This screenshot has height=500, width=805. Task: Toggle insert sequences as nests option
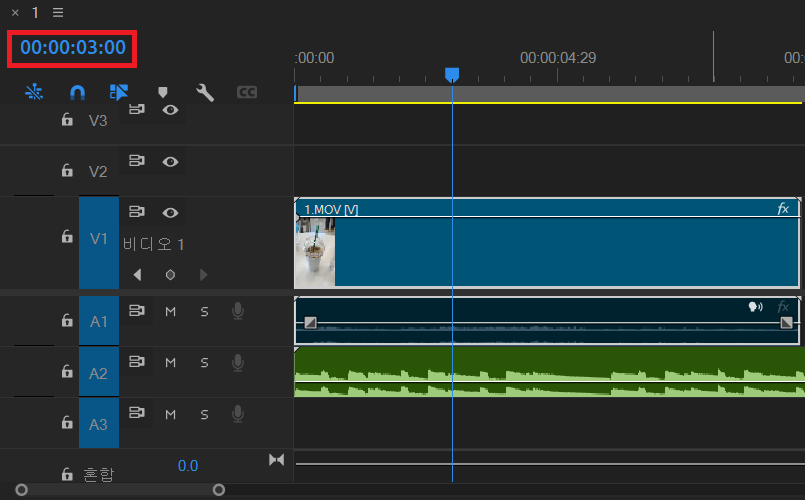[x=34, y=92]
